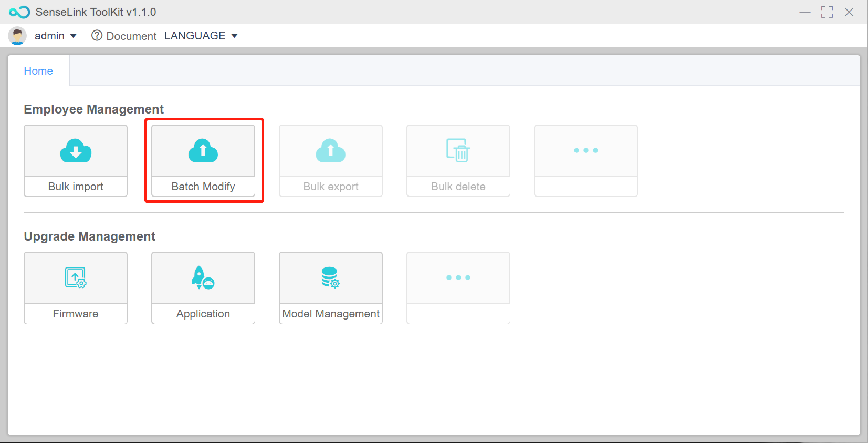Open the Document link
The height and width of the screenshot is (443, 868).
(x=131, y=36)
